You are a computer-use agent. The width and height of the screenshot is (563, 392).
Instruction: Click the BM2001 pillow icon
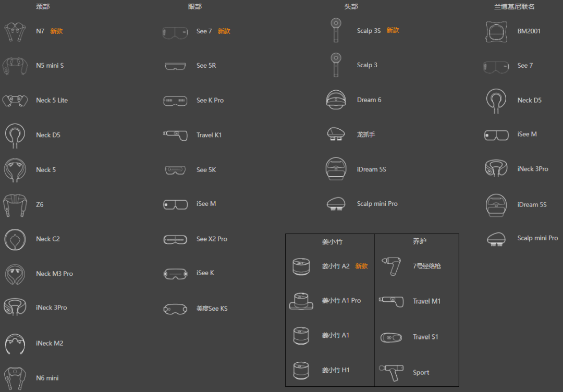coord(496,31)
